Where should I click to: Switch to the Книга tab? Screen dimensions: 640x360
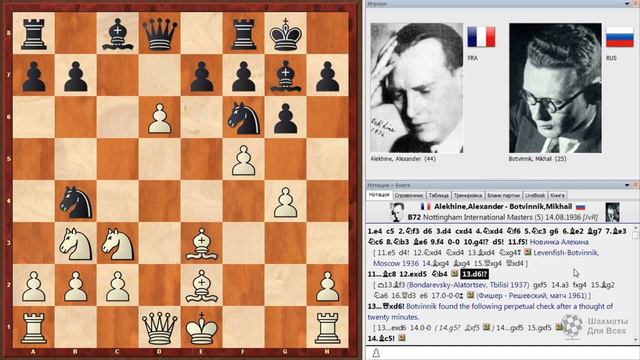point(557,196)
